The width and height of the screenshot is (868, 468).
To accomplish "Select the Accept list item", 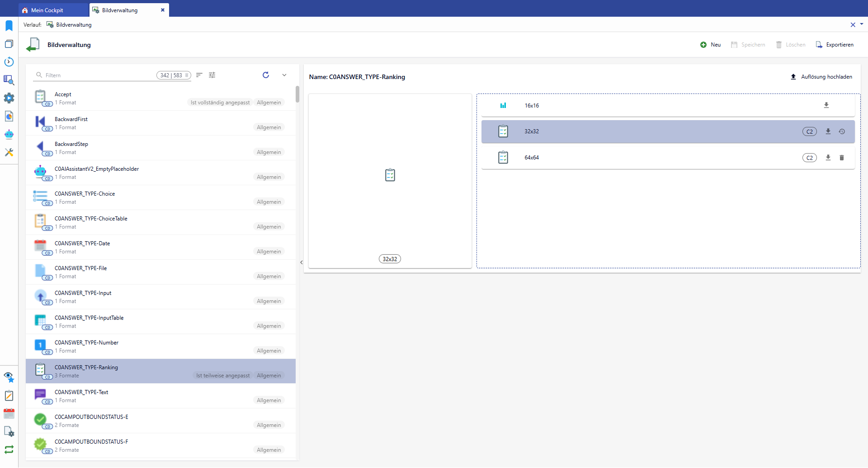I will tap(160, 98).
